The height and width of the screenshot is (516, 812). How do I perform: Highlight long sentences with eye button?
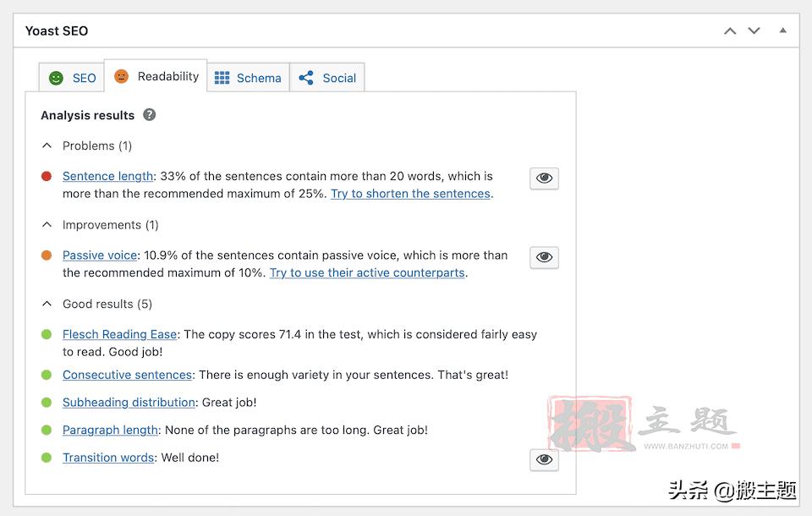tap(544, 178)
